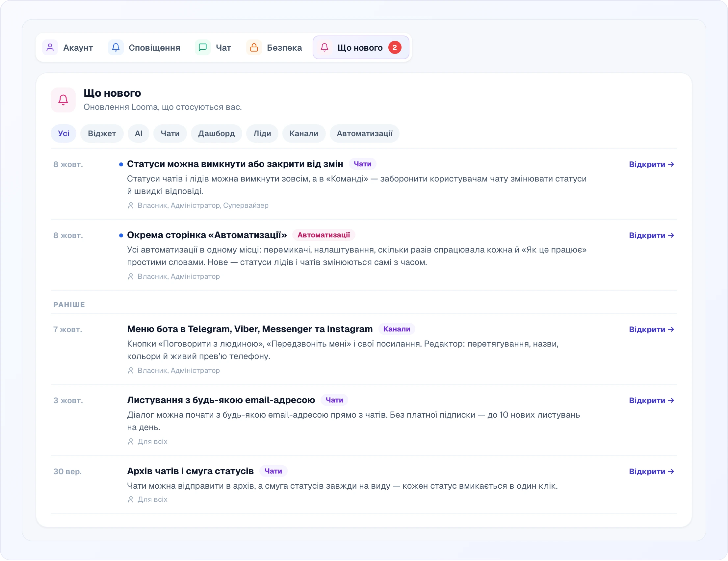Open the Чат settings tab
This screenshot has height=561, width=728.
click(213, 48)
